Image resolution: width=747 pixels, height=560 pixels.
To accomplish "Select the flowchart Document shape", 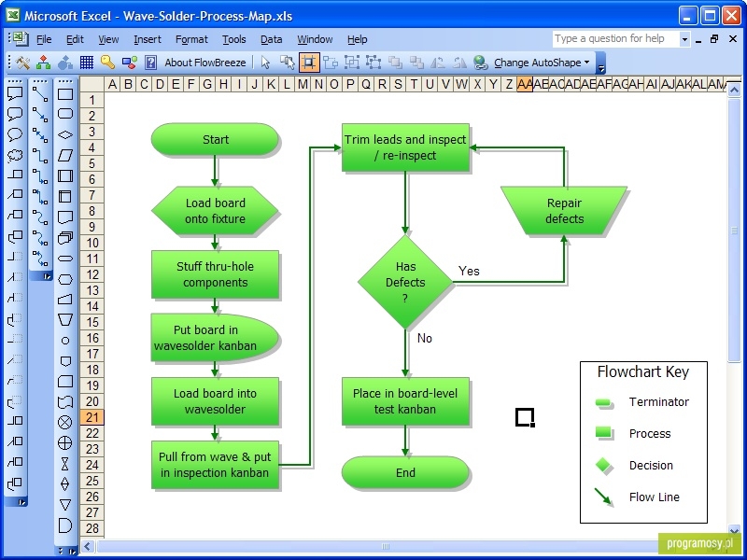I will 65,217.
